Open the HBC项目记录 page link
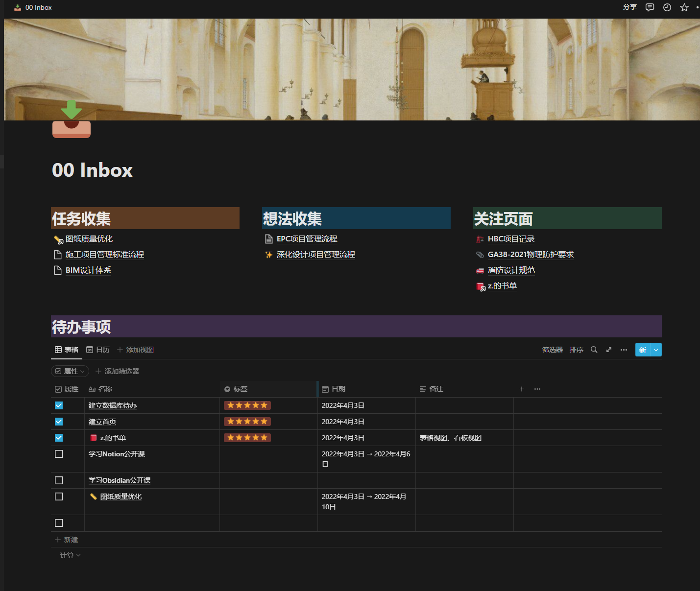This screenshot has width=700, height=591. click(x=511, y=239)
